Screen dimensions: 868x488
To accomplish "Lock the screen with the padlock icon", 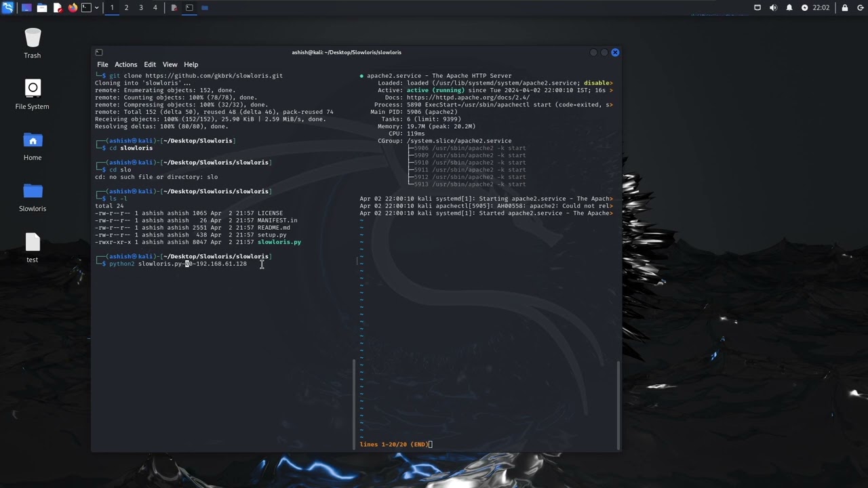I will click(844, 7).
